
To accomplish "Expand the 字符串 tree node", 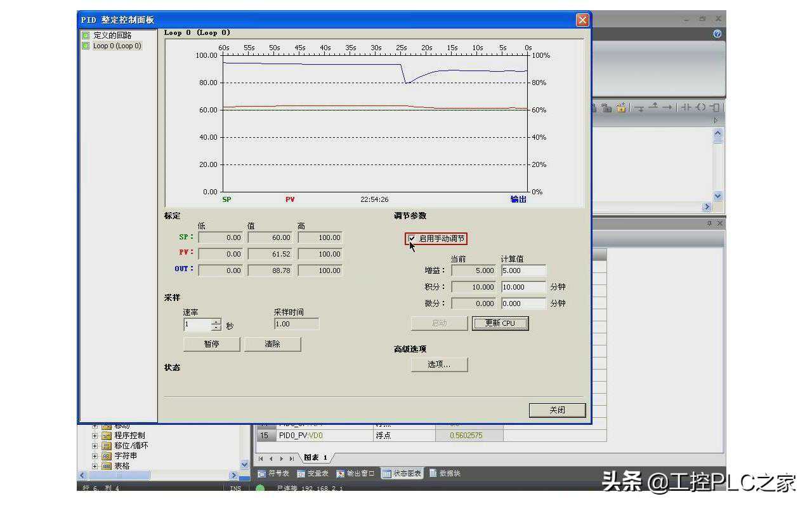I will [x=95, y=456].
